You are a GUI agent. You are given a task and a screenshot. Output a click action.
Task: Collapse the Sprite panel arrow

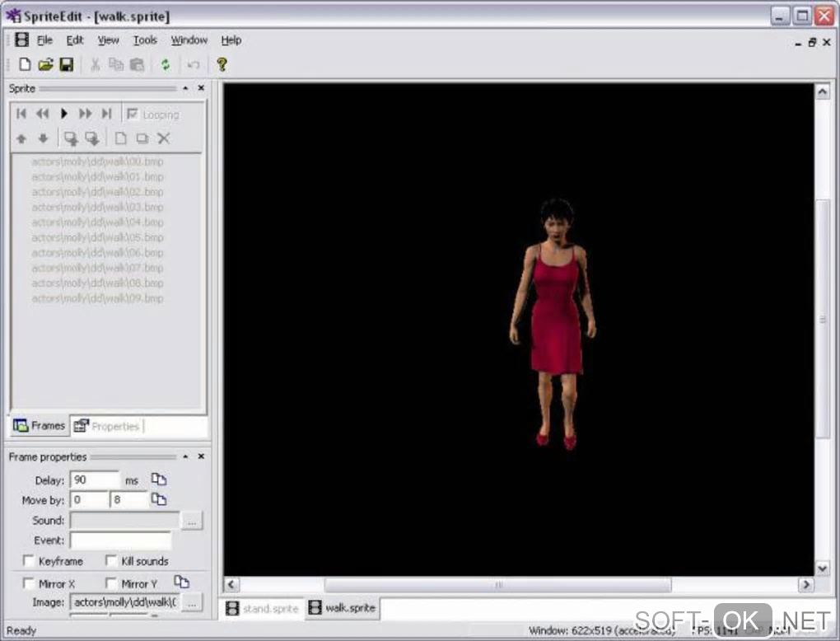pos(185,88)
